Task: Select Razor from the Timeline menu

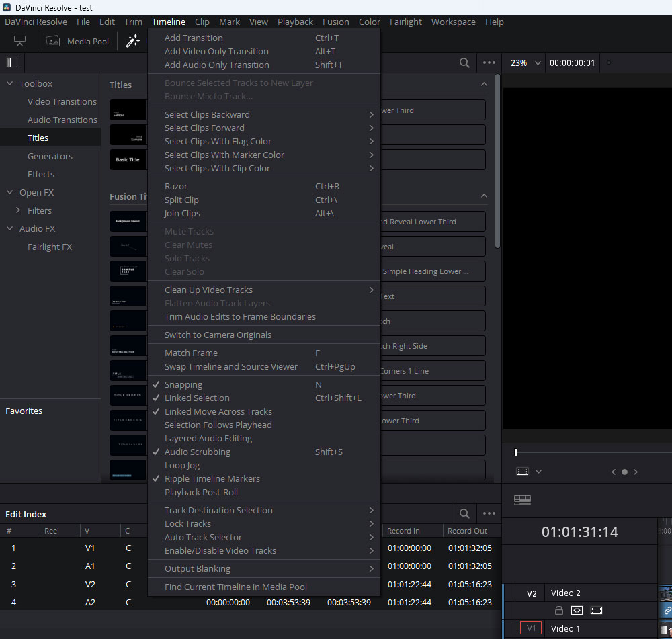Action: pyautogui.click(x=263, y=186)
